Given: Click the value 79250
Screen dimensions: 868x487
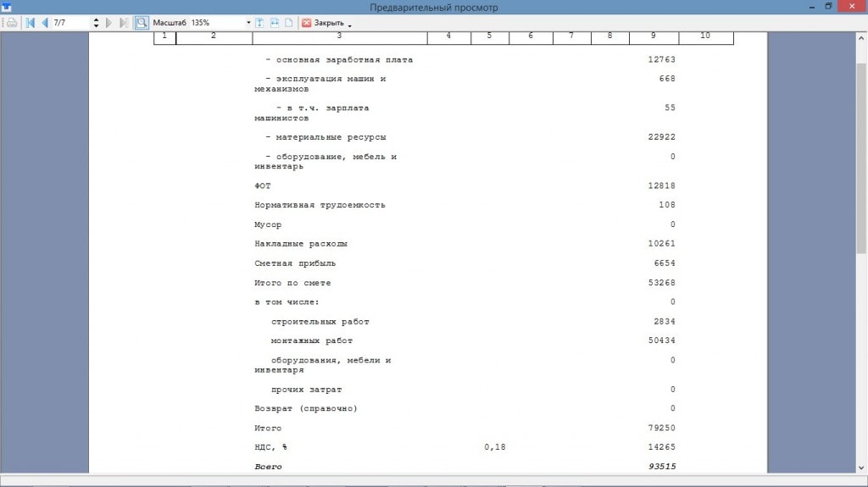Looking at the screenshot, I should [661, 428].
